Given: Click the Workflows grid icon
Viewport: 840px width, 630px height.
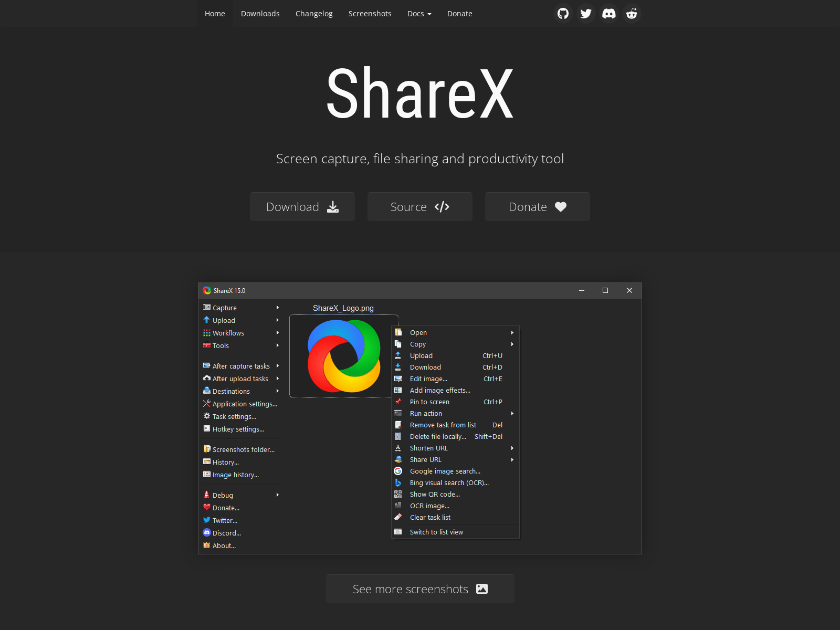Looking at the screenshot, I should click(207, 333).
